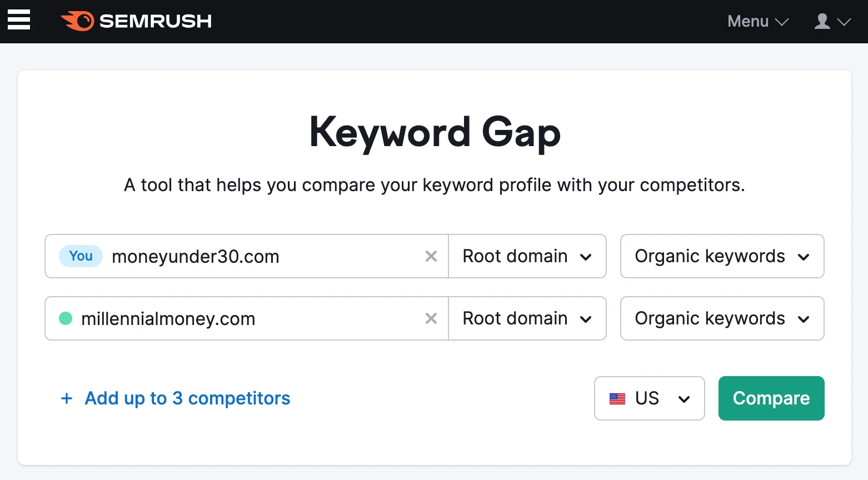Click the US flag icon
Viewport: 868px width, 480px height.
pos(617,398)
